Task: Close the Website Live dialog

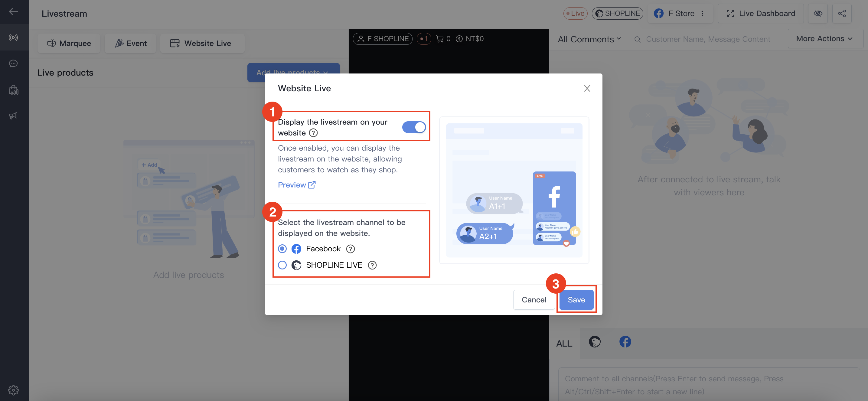Action: pyautogui.click(x=587, y=88)
